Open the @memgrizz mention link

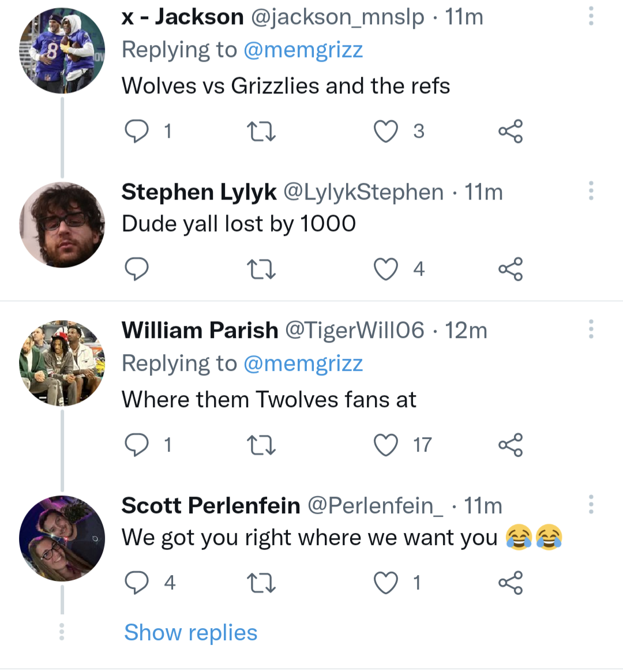pos(303,50)
